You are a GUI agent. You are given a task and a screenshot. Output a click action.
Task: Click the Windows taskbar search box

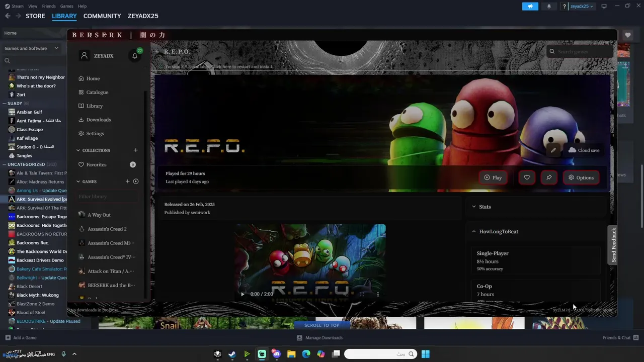click(x=381, y=354)
